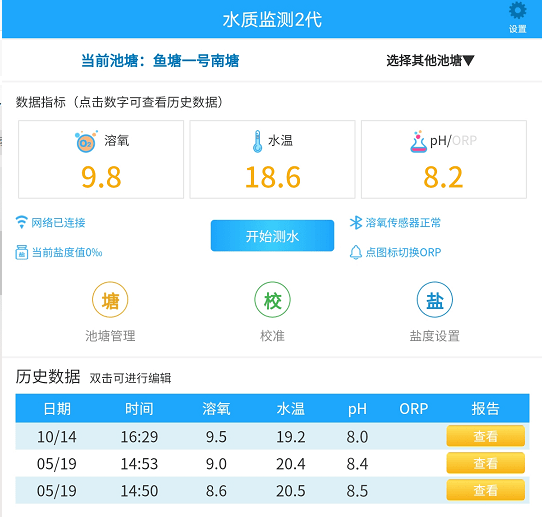Screen dimensions: 542x517
Task: Click the 溶氧传感器正常 status text
Action: pos(403,223)
